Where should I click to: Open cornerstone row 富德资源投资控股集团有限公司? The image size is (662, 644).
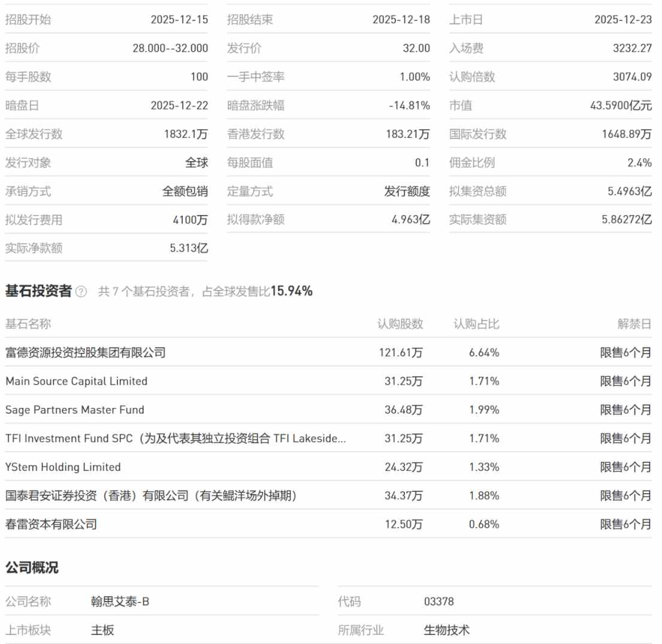coord(328,352)
